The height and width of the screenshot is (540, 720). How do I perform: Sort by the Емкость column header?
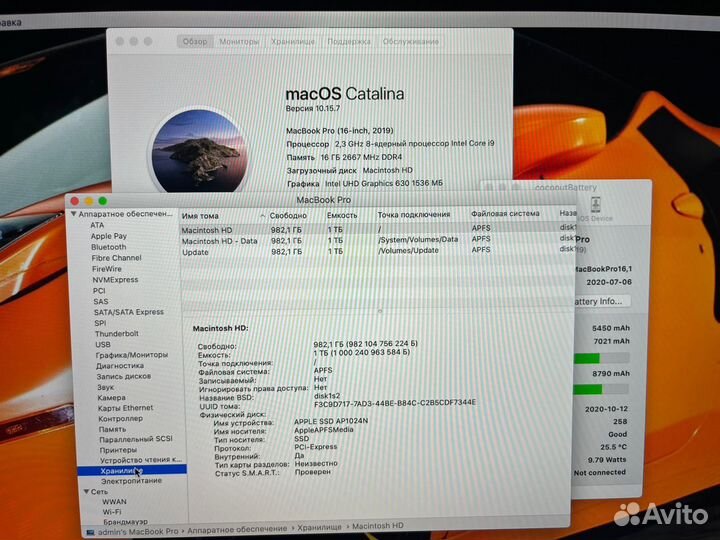tap(342, 215)
